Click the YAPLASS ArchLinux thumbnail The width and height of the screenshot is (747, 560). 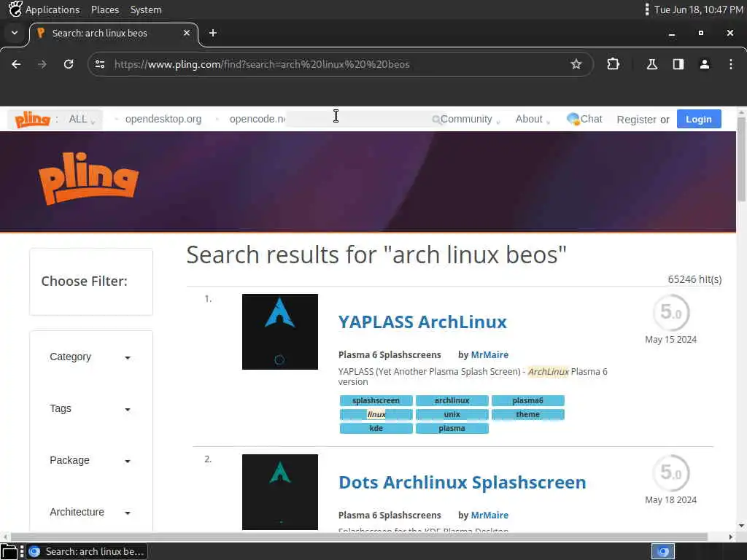(x=279, y=332)
